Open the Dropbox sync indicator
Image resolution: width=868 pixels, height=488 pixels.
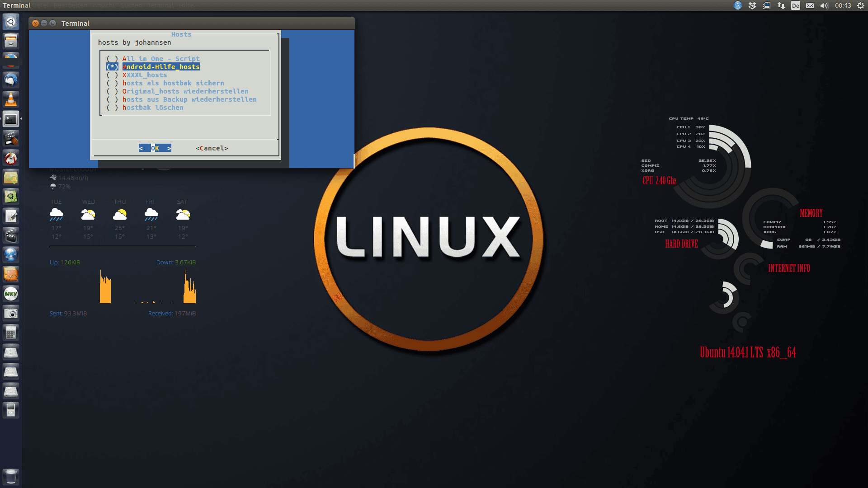[x=752, y=5]
